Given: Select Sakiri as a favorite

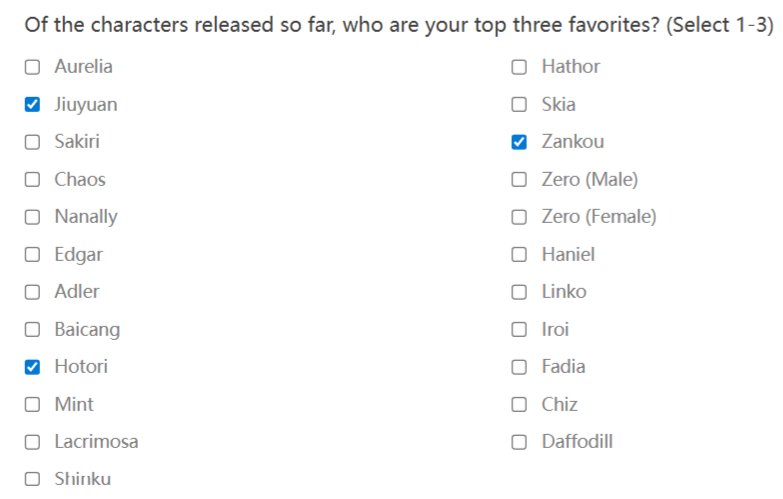Looking at the screenshot, I should tap(32, 142).
